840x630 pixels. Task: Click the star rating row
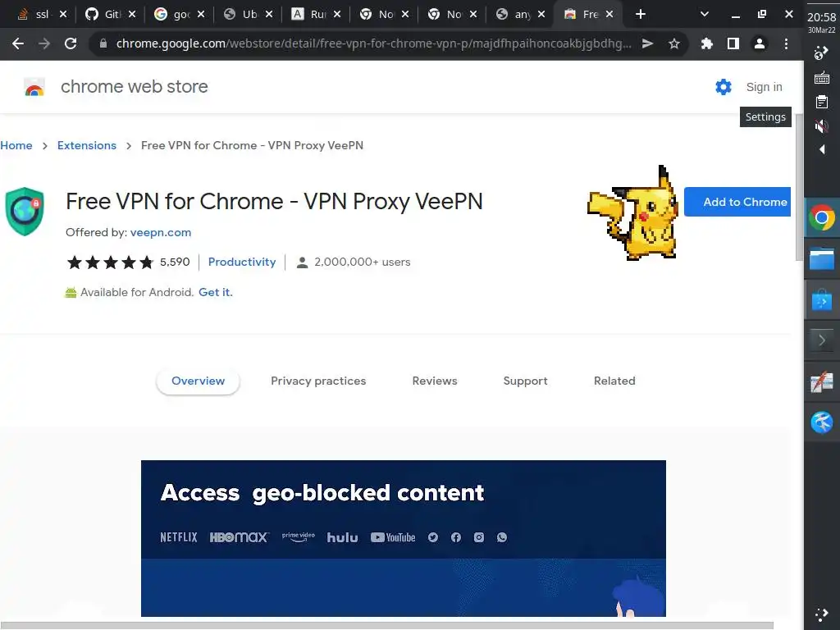pyautogui.click(x=111, y=262)
